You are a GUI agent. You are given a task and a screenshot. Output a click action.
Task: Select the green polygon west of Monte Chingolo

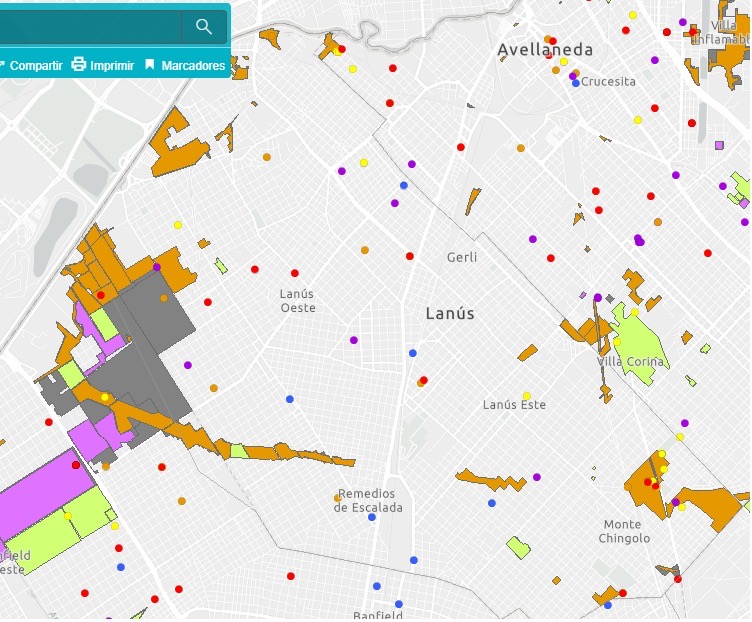click(518, 547)
